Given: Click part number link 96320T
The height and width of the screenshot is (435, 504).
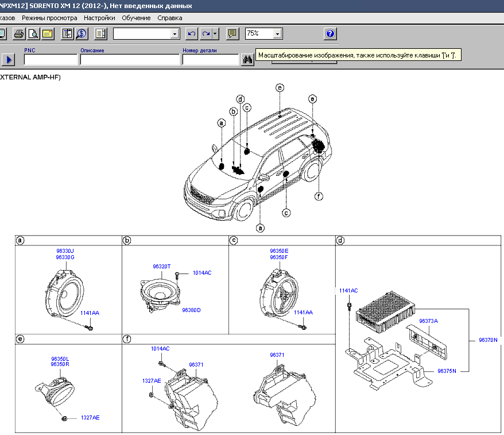Looking at the screenshot, I should click(161, 267).
